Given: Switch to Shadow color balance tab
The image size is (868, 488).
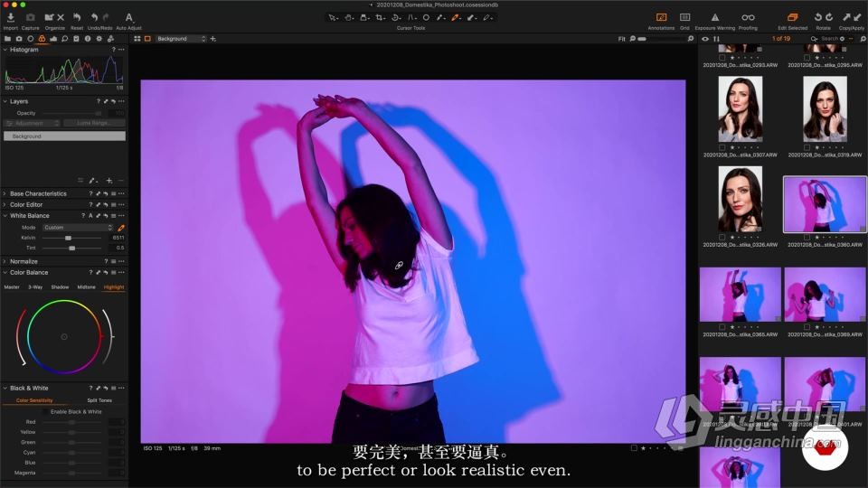Looking at the screenshot, I should point(60,287).
